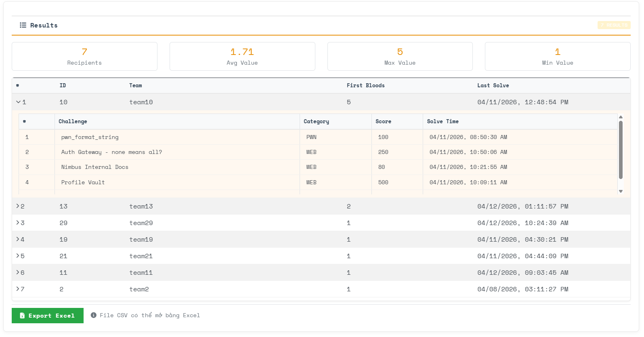Click last solve 04/12/2026, 01:11:57 PM
The image size is (644, 337).
(523, 206)
